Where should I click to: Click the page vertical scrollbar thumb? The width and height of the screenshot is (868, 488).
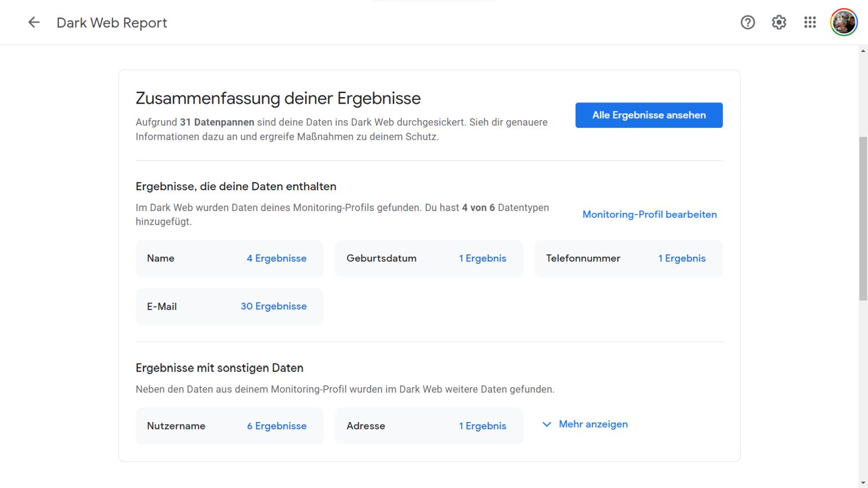point(863,219)
